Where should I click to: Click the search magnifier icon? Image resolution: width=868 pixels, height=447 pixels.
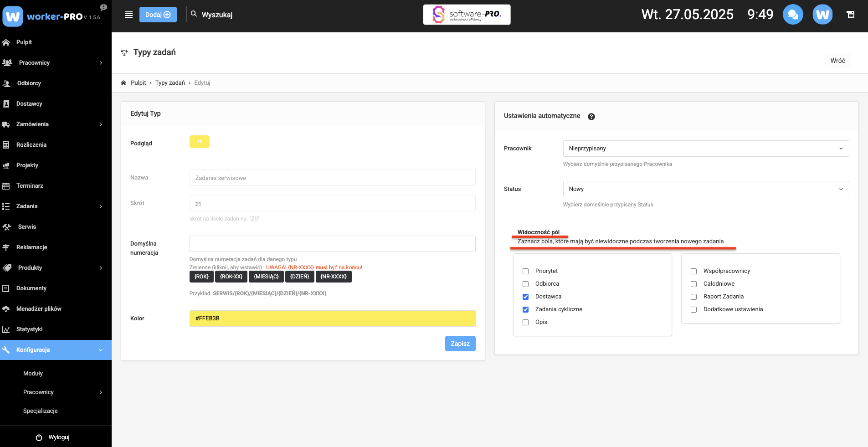tap(194, 14)
